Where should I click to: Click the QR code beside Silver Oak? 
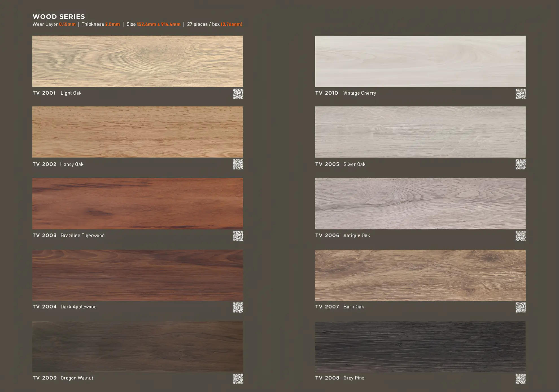pyautogui.click(x=521, y=164)
